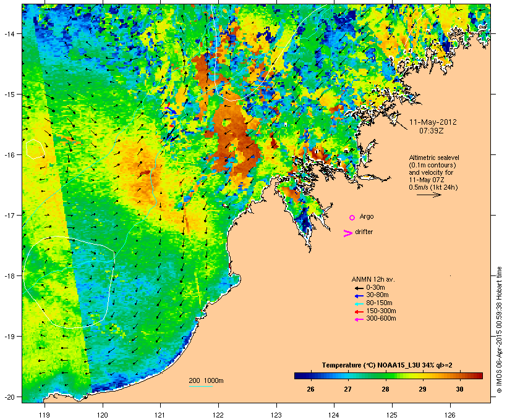Click the '200 1000m' isobath label
The height and width of the screenshot is (420, 507).
(x=206, y=380)
